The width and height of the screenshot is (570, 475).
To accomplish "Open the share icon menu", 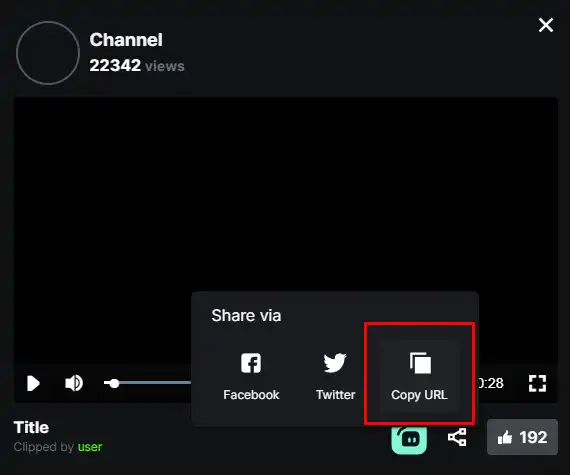I will (x=457, y=437).
